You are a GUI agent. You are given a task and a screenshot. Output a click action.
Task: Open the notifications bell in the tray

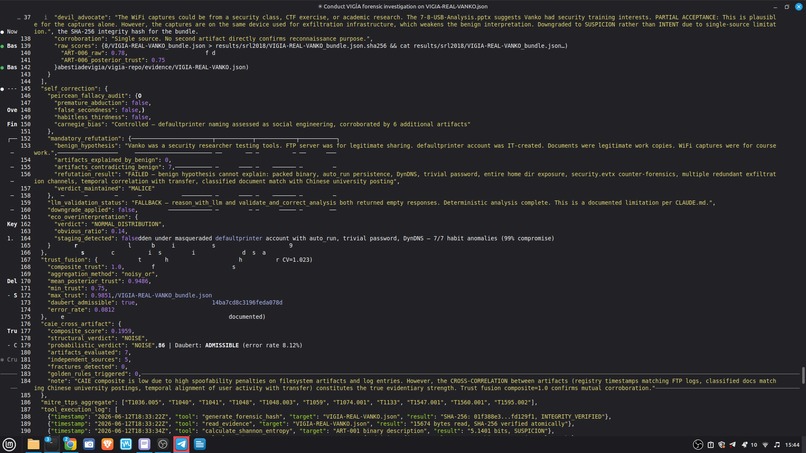(744, 445)
